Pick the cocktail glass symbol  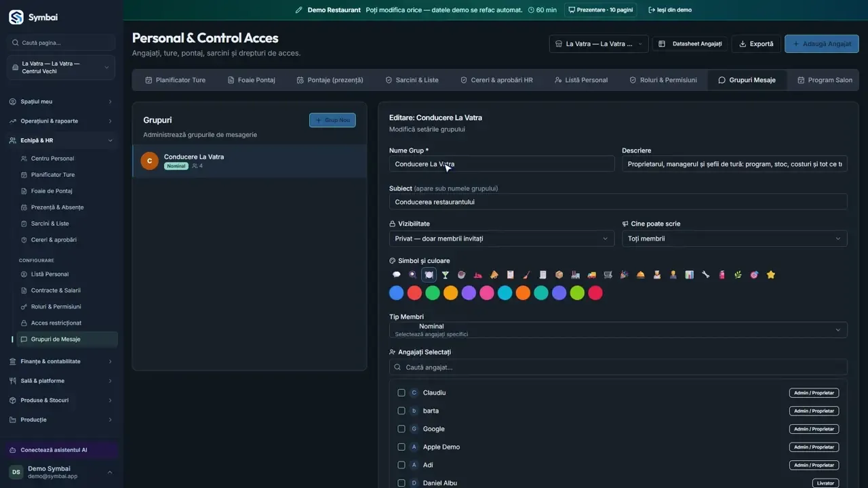(x=445, y=274)
